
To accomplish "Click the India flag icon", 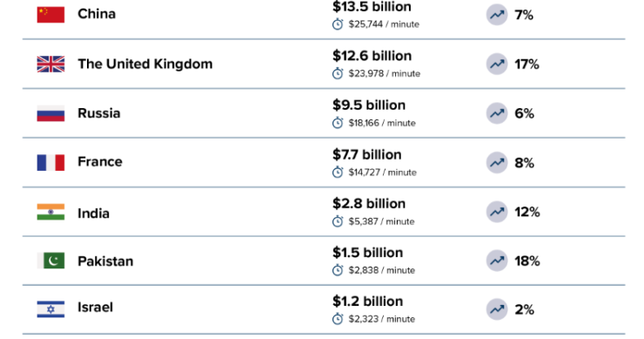I will (x=50, y=212).
